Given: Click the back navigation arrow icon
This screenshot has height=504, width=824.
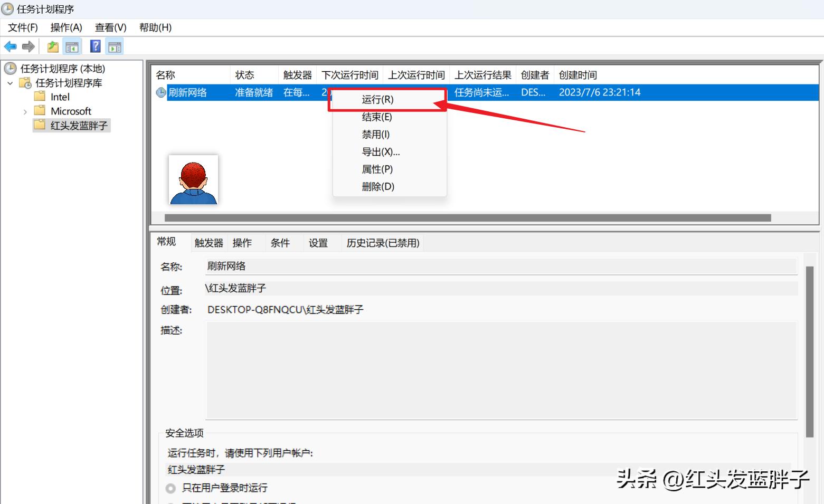Looking at the screenshot, I should [10, 46].
